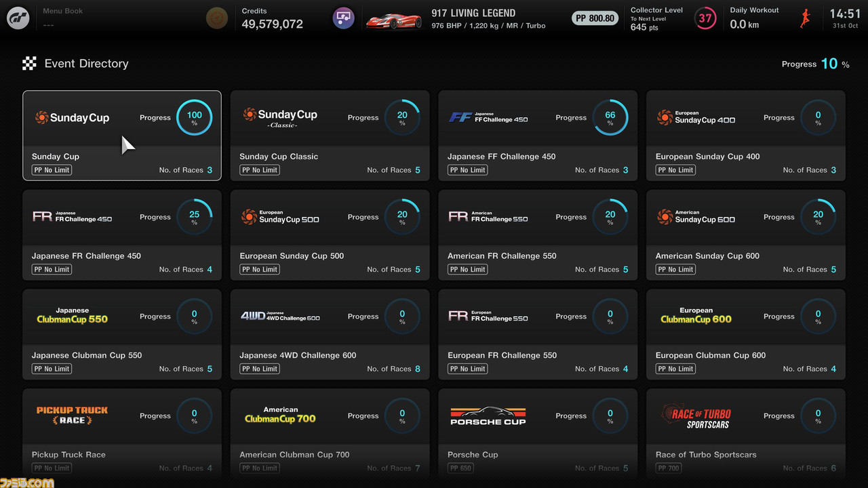Click the Menu Book label
868x488 pixels.
pos(62,12)
